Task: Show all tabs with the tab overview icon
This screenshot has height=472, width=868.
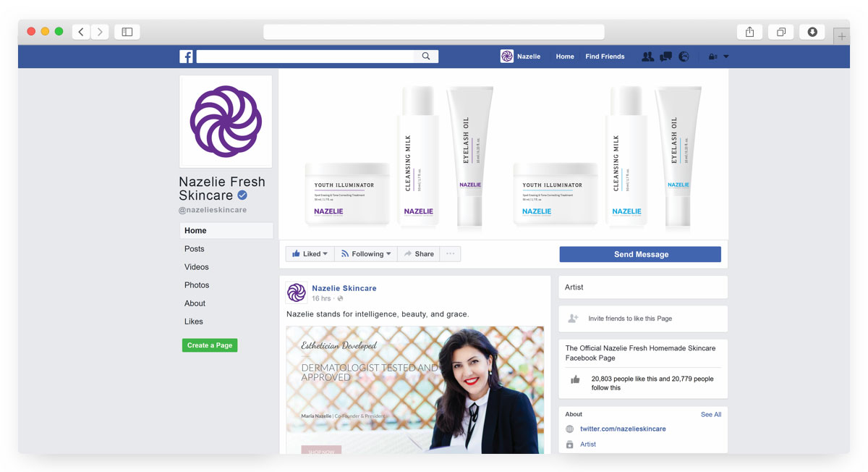Action: [x=781, y=32]
